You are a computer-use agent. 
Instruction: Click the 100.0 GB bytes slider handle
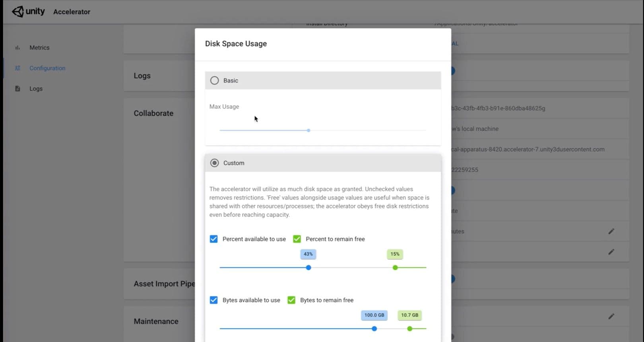tap(374, 329)
